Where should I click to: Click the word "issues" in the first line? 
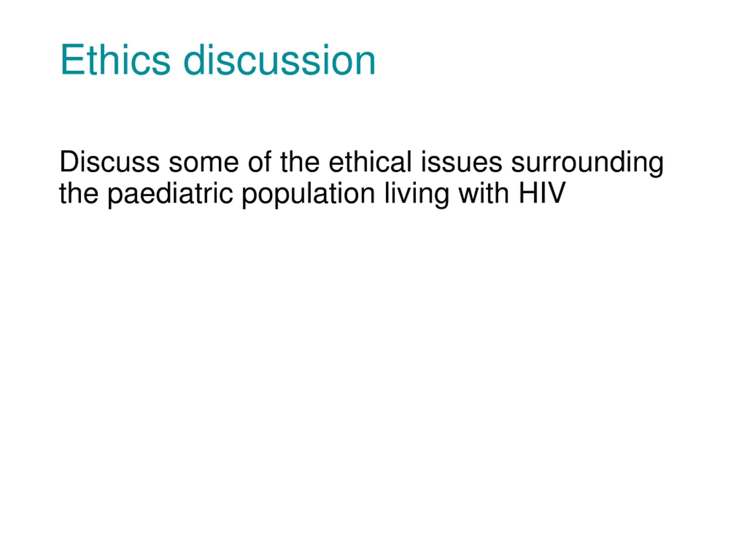pyautogui.click(x=461, y=162)
